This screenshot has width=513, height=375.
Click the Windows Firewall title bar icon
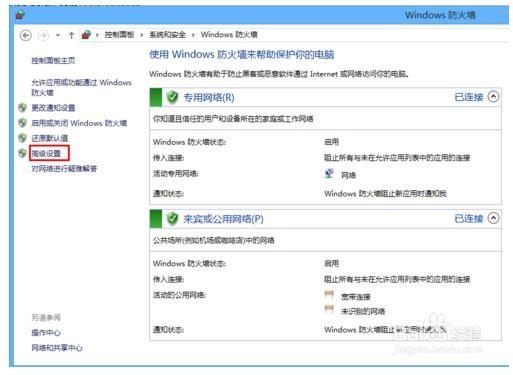(x=20, y=15)
